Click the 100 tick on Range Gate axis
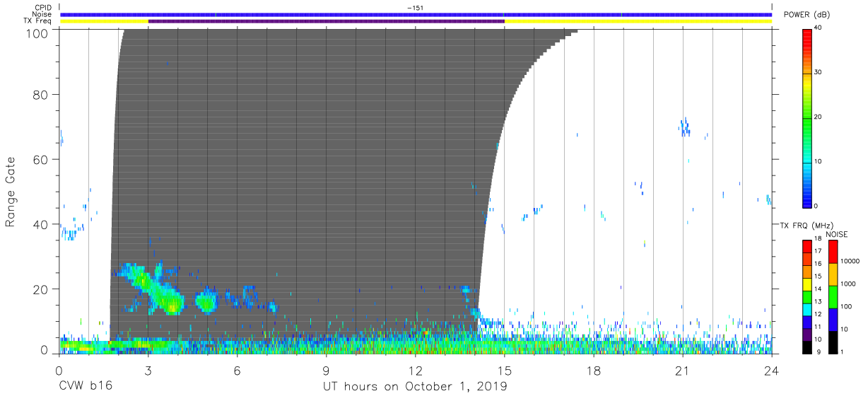 (36, 33)
